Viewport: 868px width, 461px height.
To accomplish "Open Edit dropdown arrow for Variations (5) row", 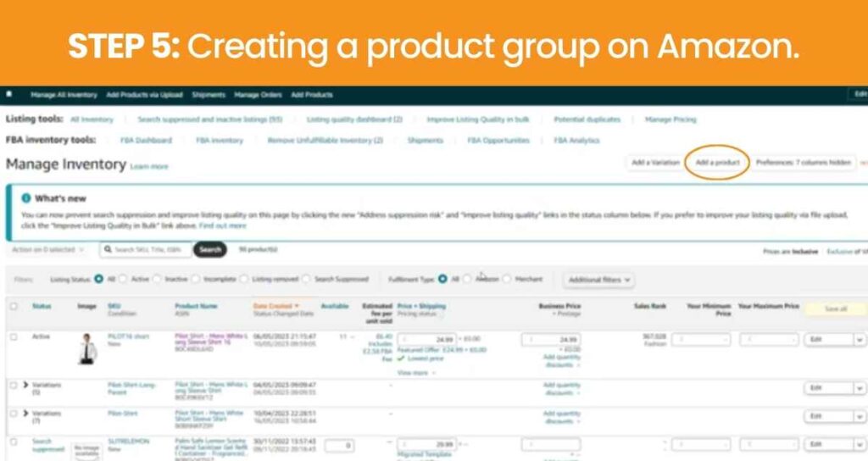I will coord(860,388).
